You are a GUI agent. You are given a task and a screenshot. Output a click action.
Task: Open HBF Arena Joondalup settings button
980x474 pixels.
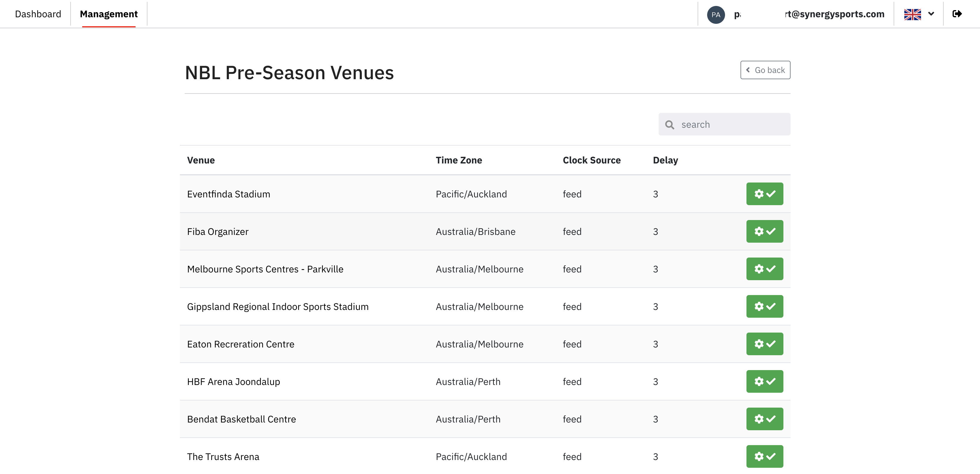[764, 381]
